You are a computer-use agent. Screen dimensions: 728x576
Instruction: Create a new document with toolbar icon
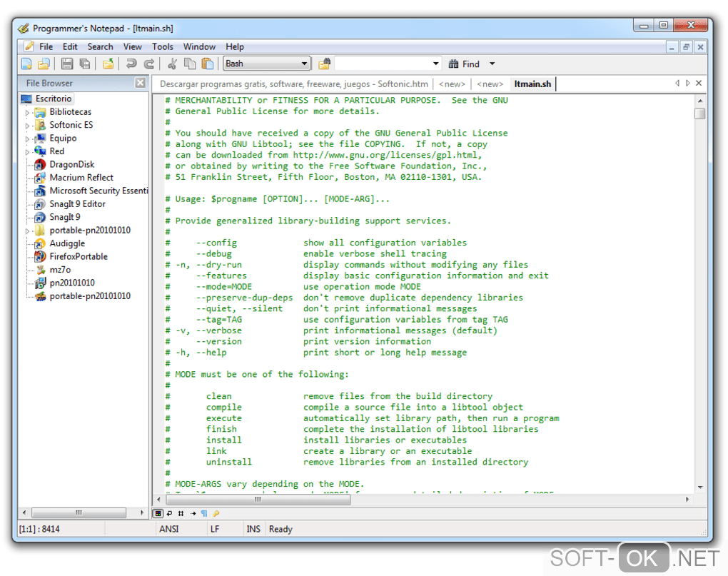tap(27, 64)
